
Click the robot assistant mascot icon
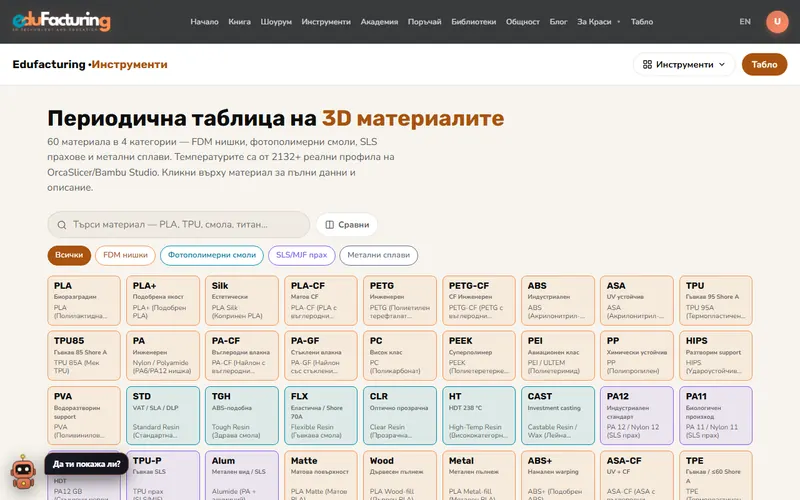[x=23, y=472]
